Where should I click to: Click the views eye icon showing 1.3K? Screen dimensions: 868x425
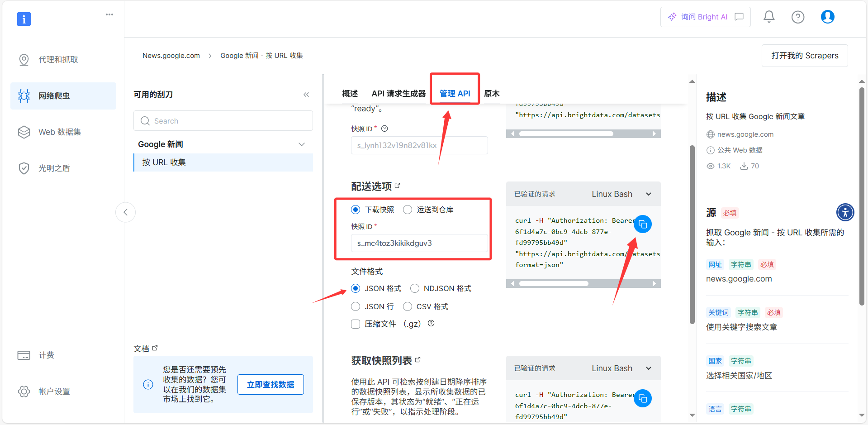pyautogui.click(x=711, y=166)
